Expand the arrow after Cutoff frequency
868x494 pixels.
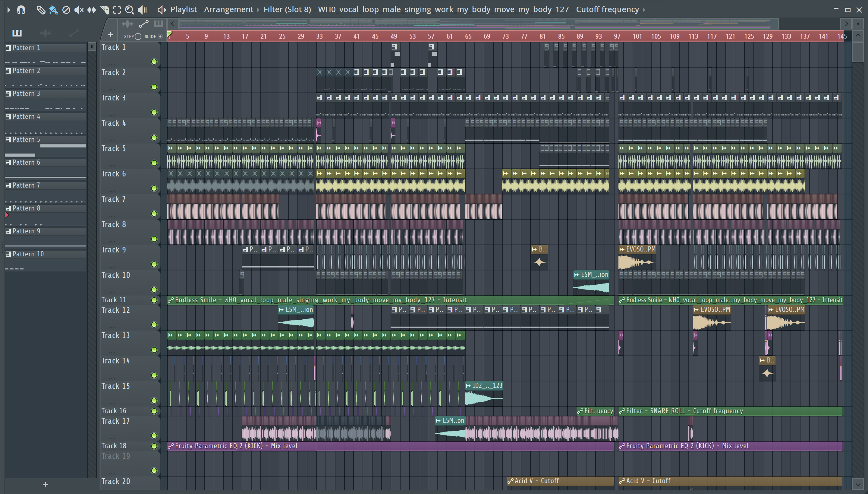click(x=644, y=10)
